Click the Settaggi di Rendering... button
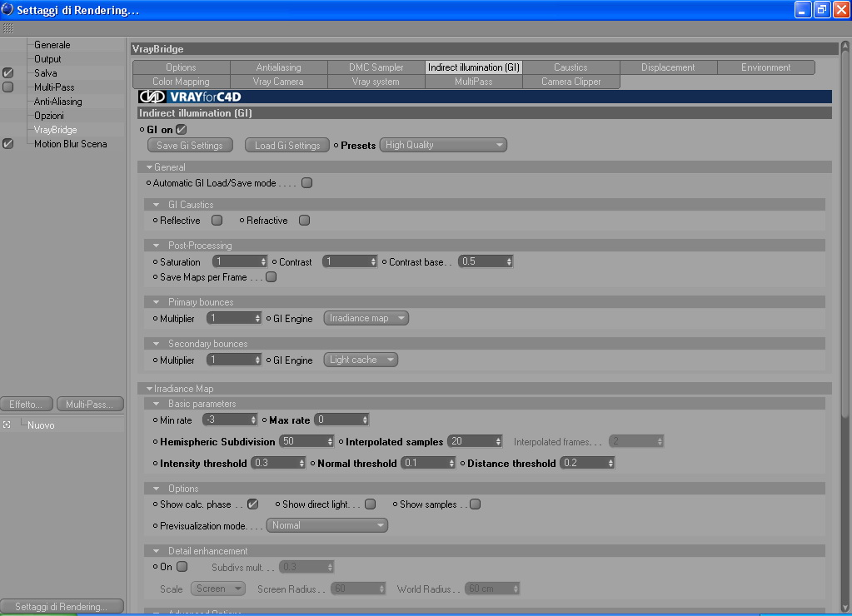The image size is (852, 616). (x=62, y=606)
